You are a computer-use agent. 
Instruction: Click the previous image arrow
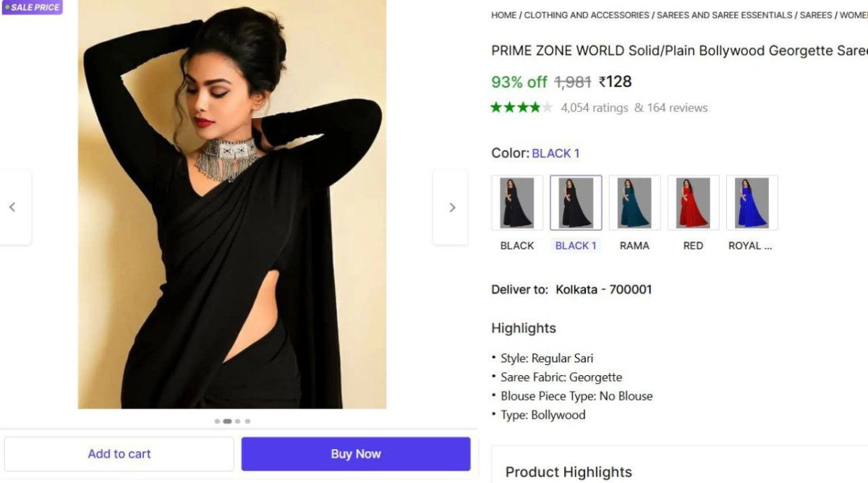tap(12, 208)
